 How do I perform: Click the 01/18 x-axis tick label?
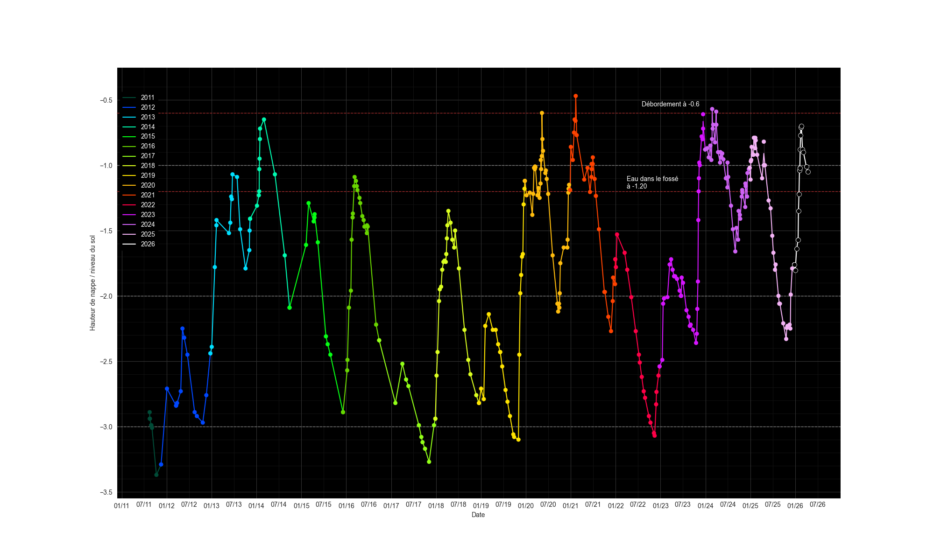[x=436, y=505]
